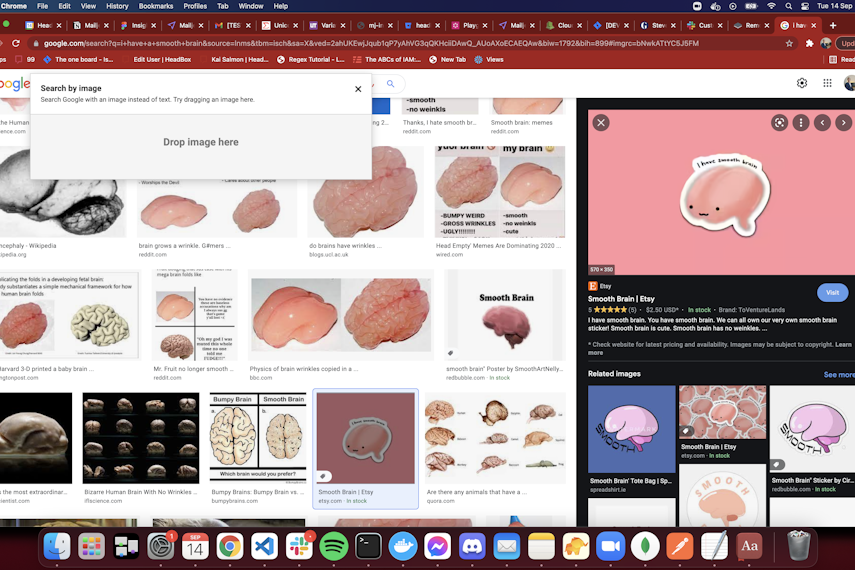Open Docker from the dock
The height and width of the screenshot is (570, 855).
pos(403,546)
